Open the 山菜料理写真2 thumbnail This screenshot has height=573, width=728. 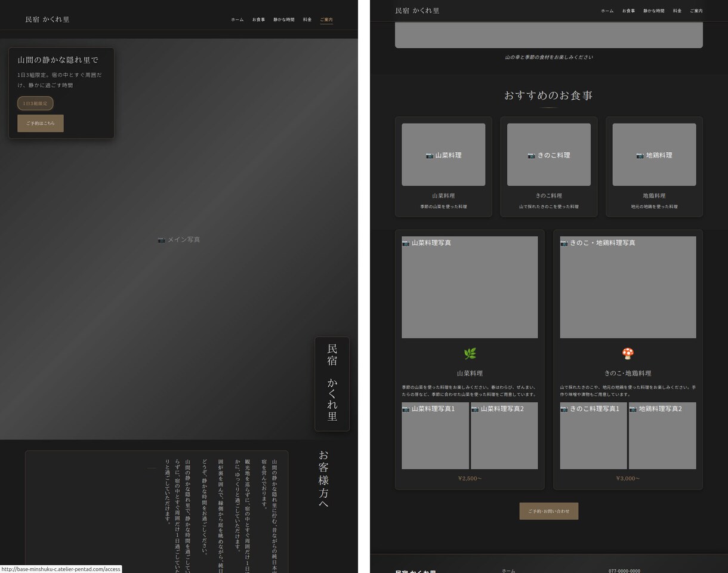(x=504, y=436)
